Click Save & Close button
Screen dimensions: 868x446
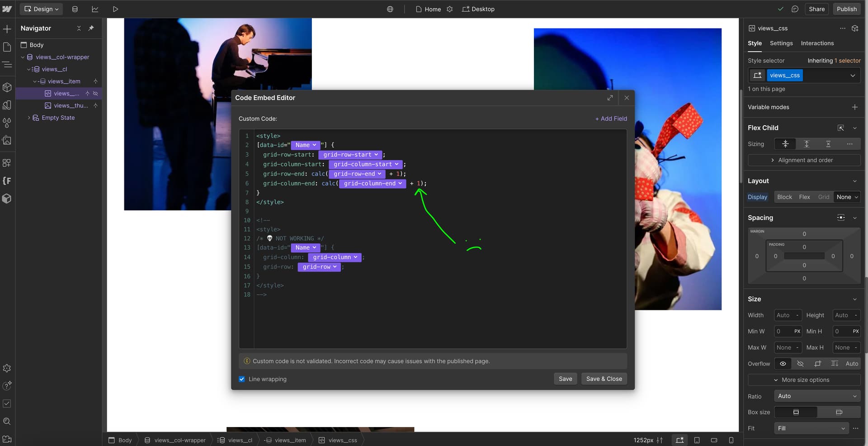[x=604, y=379]
